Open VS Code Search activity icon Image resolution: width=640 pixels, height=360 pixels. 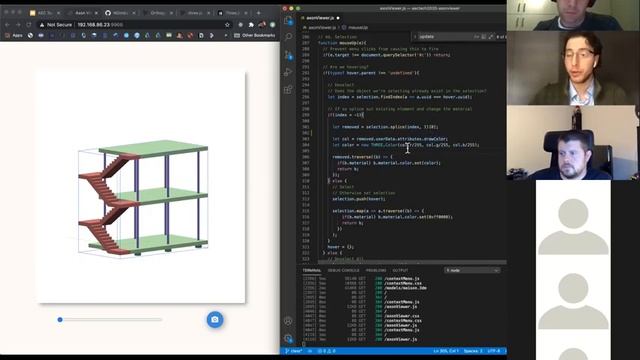288,38
